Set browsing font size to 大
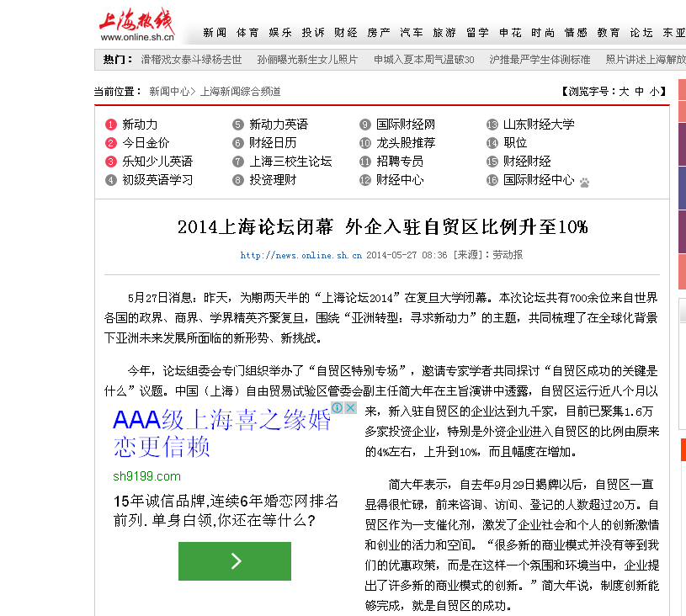Screen dimensions: 686x616 pyautogui.click(x=624, y=92)
